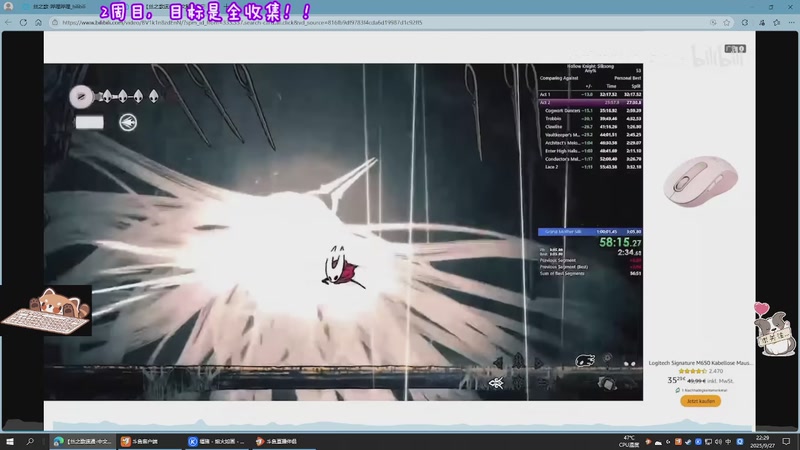Click the Trobbio split row
Viewport: 800px width, 450px height.
[x=590, y=118]
